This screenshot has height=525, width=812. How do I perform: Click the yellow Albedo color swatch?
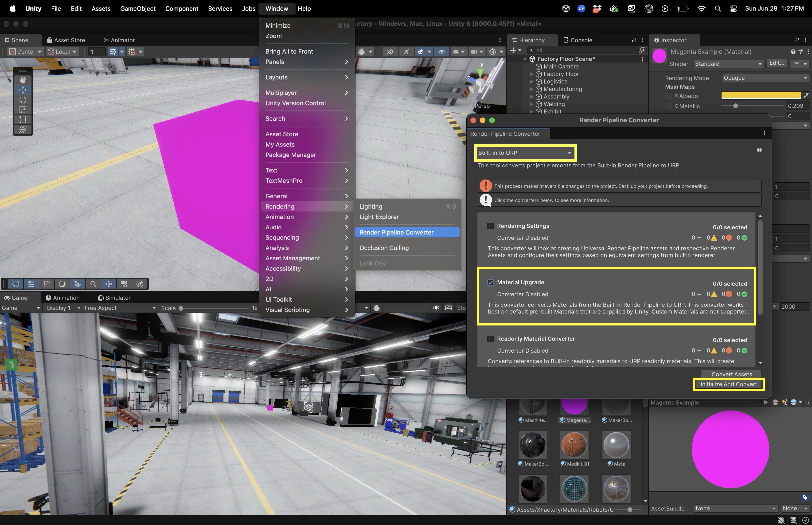click(x=761, y=95)
